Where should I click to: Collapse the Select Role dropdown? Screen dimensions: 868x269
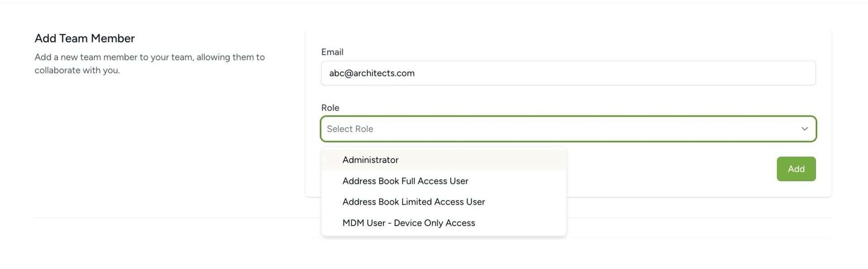point(568,129)
